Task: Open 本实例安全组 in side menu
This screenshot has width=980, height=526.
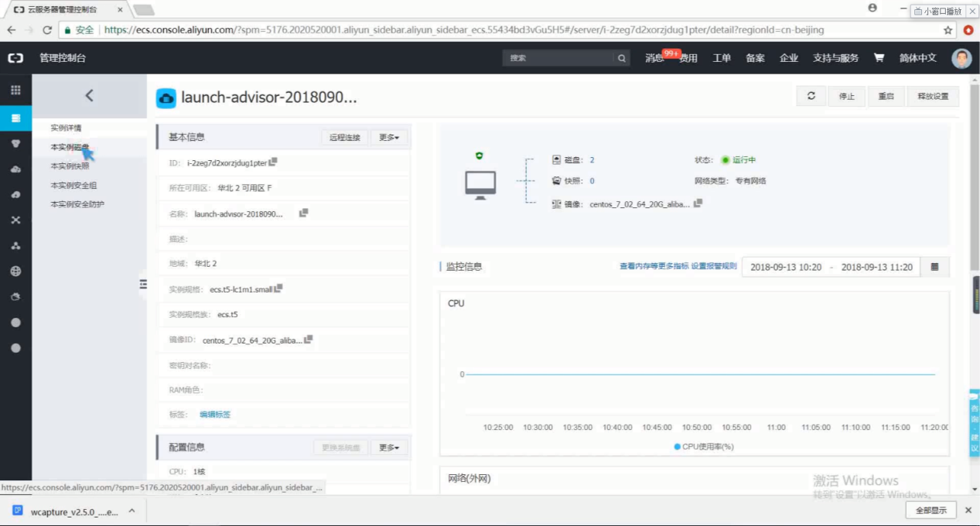Action: coord(73,186)
